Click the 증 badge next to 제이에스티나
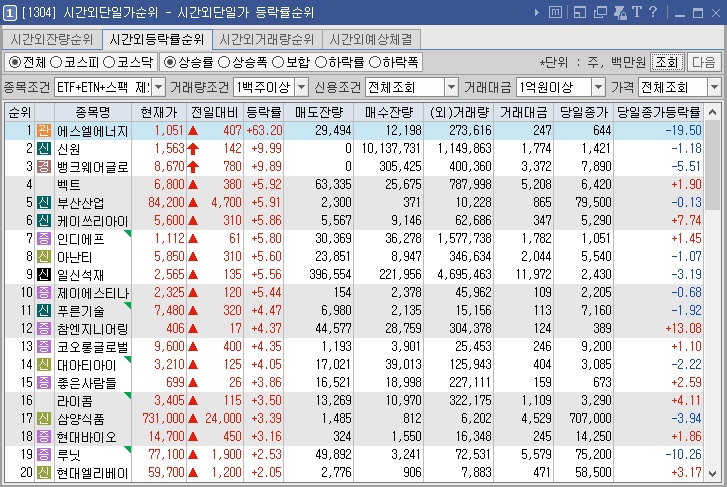 click(x=44, y=293)
